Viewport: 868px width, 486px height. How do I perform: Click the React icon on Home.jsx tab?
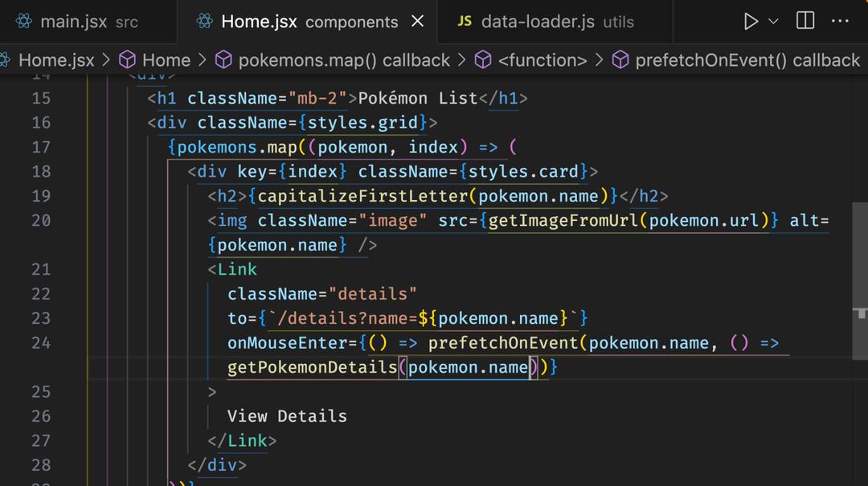(205, 22)
